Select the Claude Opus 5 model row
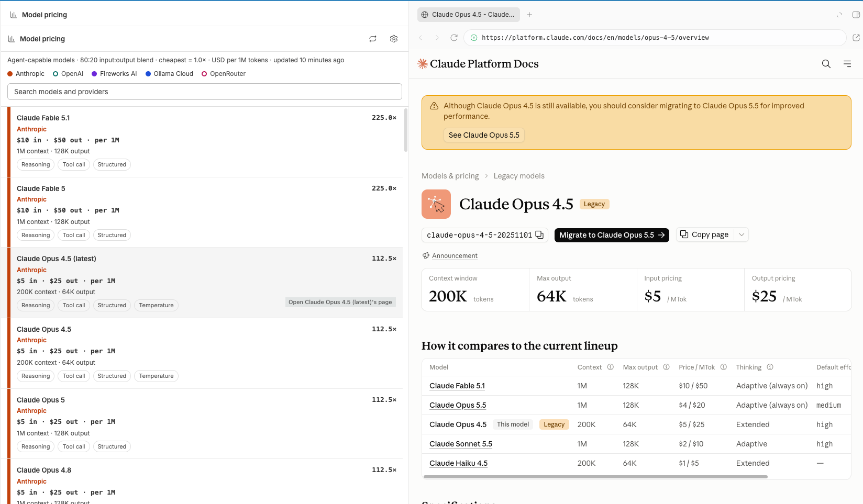863x504 pixels. (x=205, y=423)
